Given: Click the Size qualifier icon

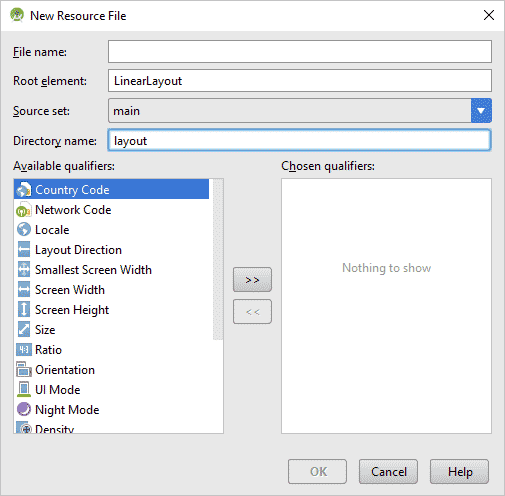Looking at the screenshot, I should [24, 330].
